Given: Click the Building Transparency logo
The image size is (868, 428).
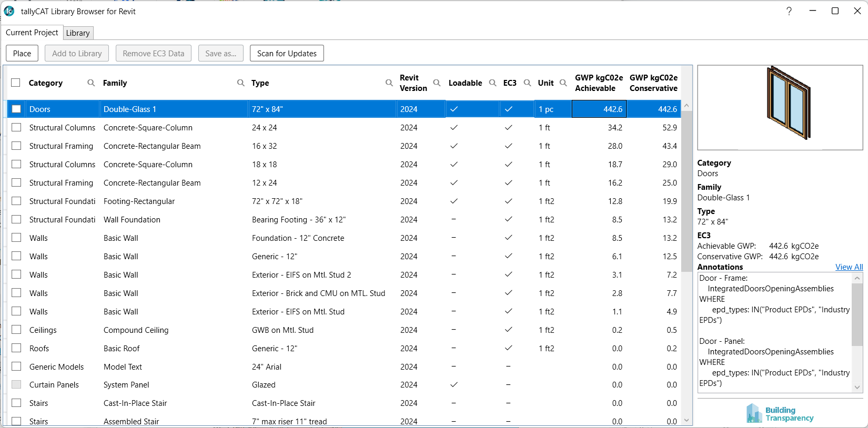Looking at the screenshot, I should pos(780,413).
